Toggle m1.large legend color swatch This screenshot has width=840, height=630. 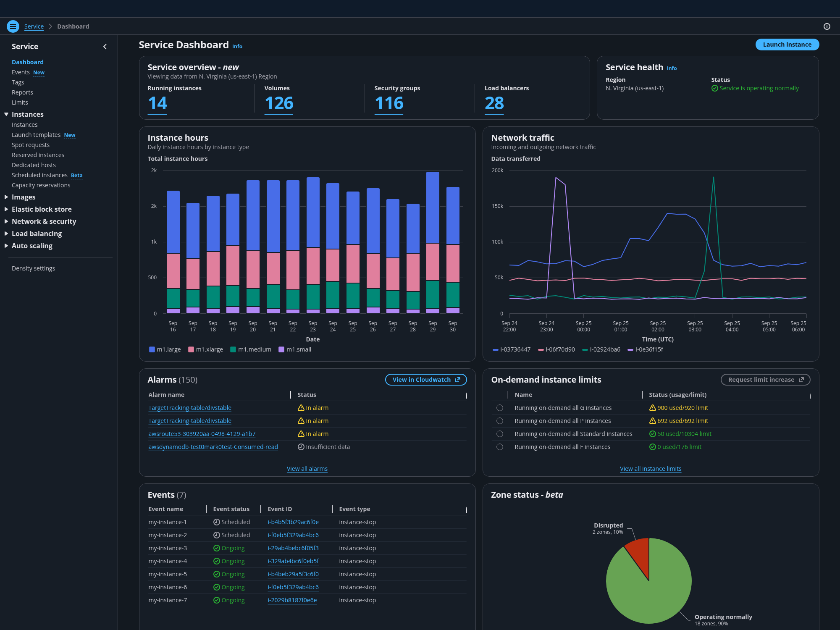coord(152,349)
